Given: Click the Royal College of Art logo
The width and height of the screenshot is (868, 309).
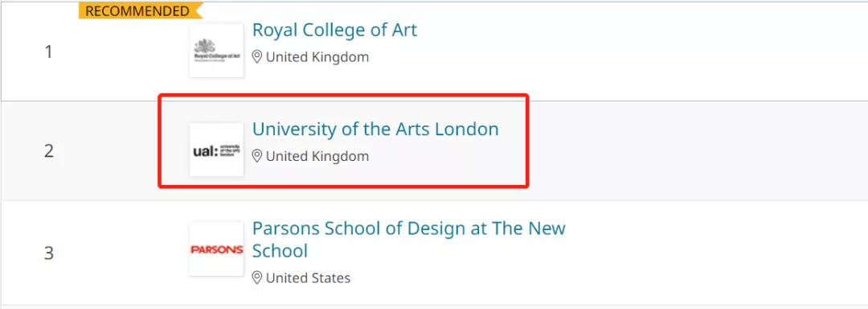Looking at the screenshot, I should (x=216, y=51).
